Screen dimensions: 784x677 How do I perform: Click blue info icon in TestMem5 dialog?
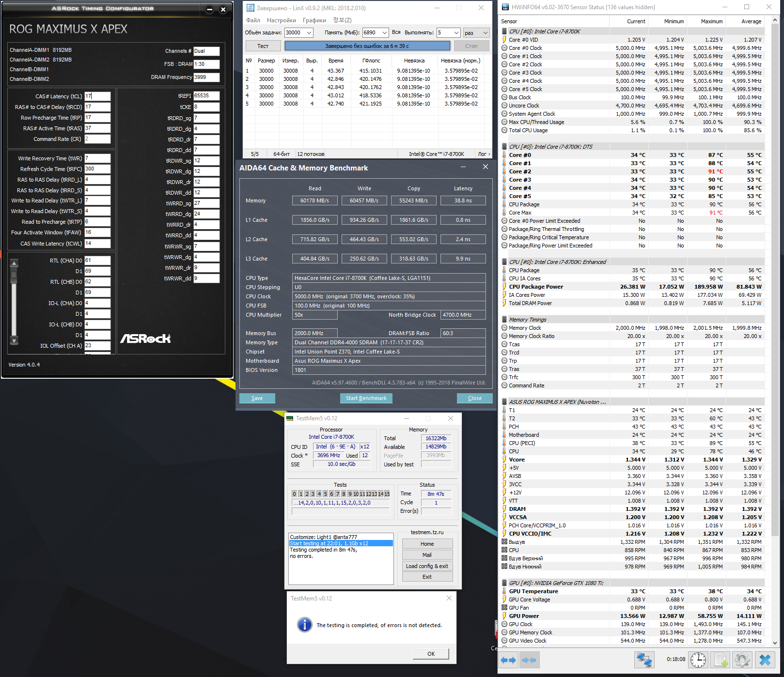click(305, 625)
